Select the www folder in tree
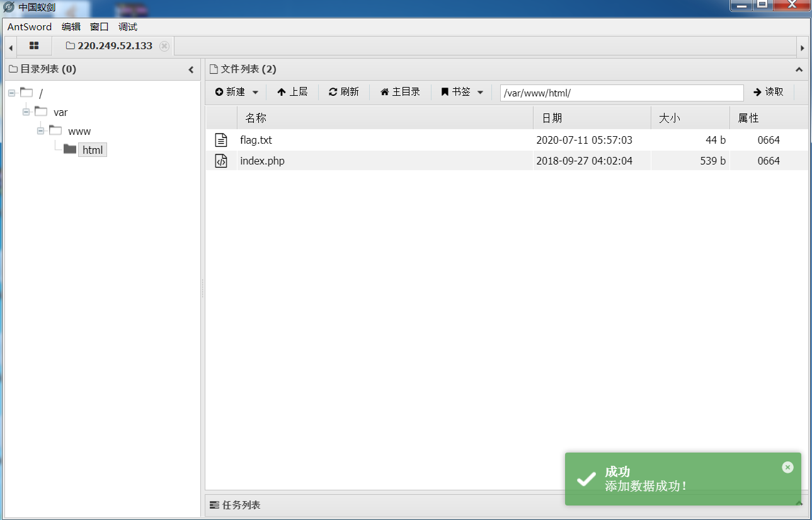Image resolution: width=812 pixels, height=520 pixels. coord(79,131)
